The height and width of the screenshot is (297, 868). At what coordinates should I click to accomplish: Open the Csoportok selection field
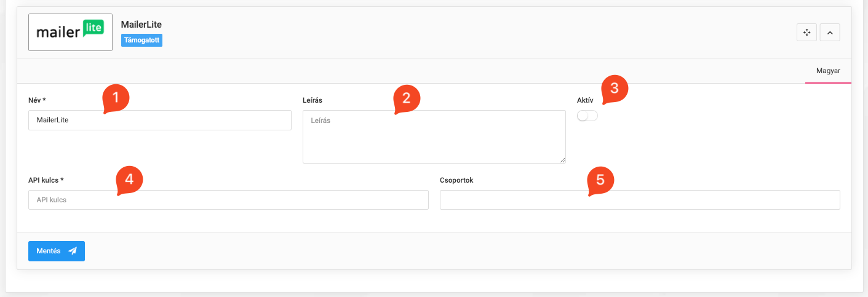point(639,200)
